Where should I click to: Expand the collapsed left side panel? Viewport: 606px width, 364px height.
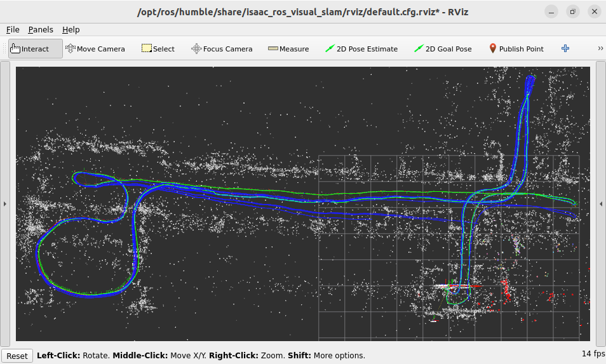(x=5, y=204)
